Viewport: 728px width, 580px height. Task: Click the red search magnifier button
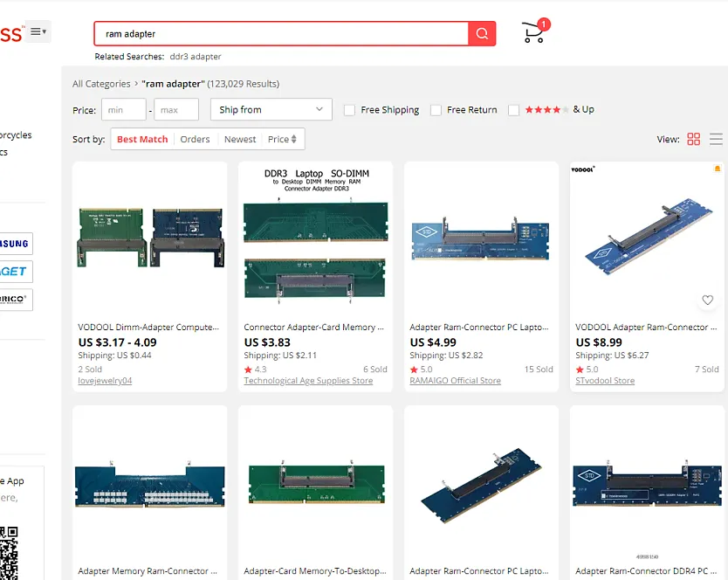[x=482, y=34]
